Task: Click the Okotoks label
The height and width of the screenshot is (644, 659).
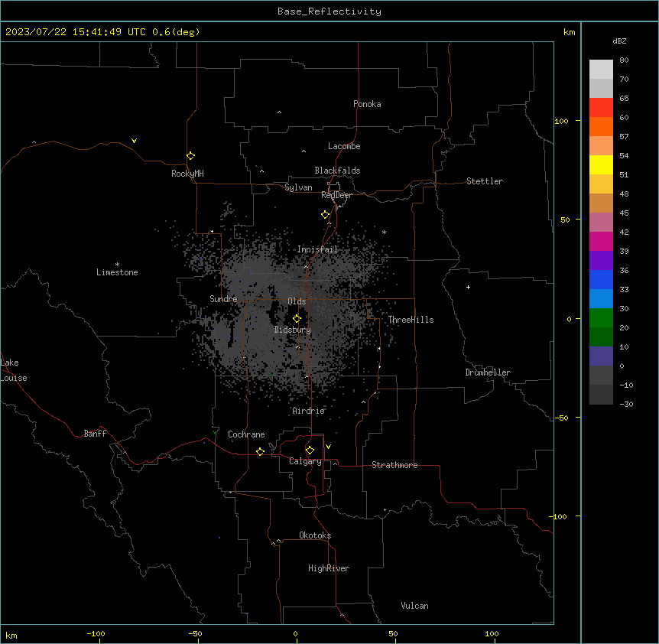Action: [315, 535]
